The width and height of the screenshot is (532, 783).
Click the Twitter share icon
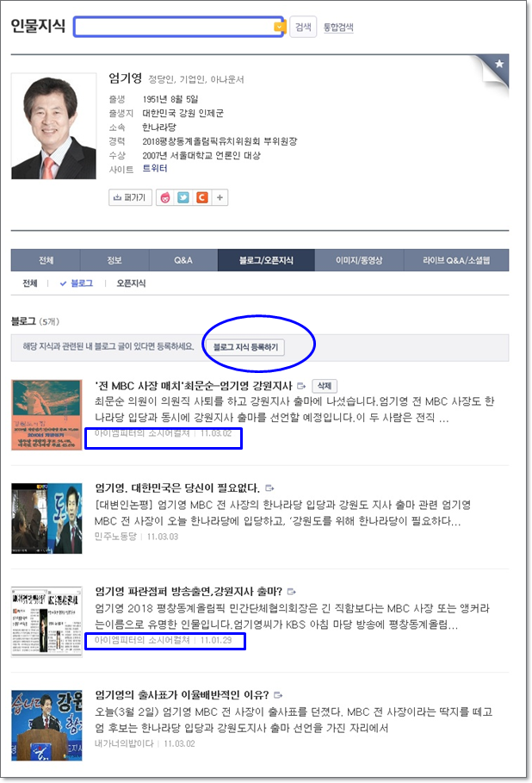pos(183,198)
